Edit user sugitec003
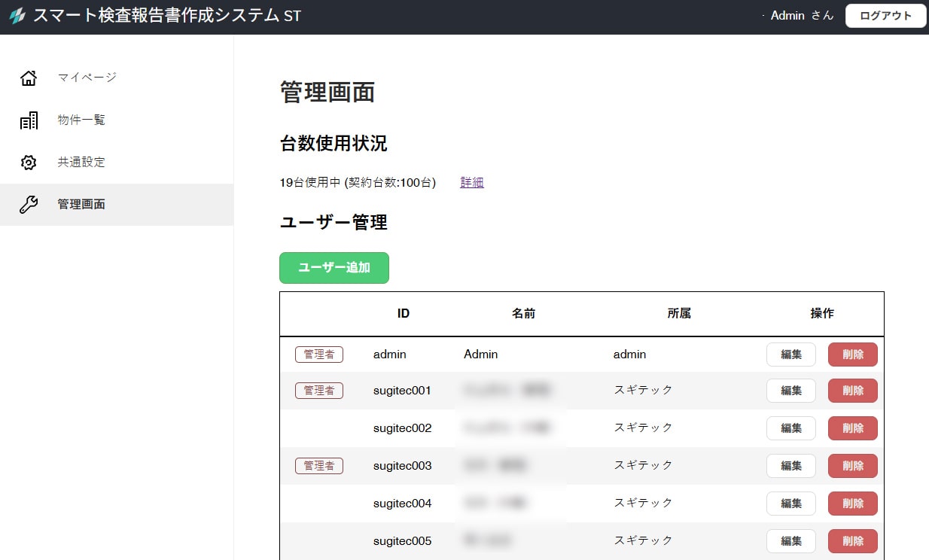The image size is (929, 560). point(790,466)
